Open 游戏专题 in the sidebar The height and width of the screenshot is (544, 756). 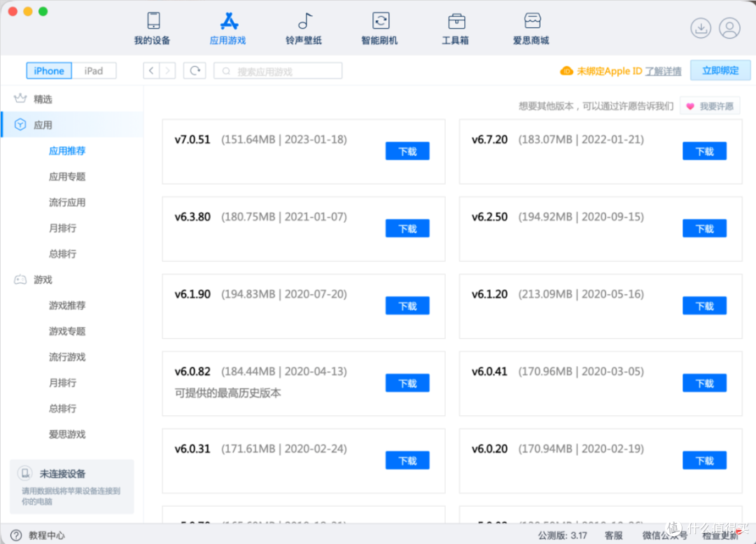coord(67,331)
